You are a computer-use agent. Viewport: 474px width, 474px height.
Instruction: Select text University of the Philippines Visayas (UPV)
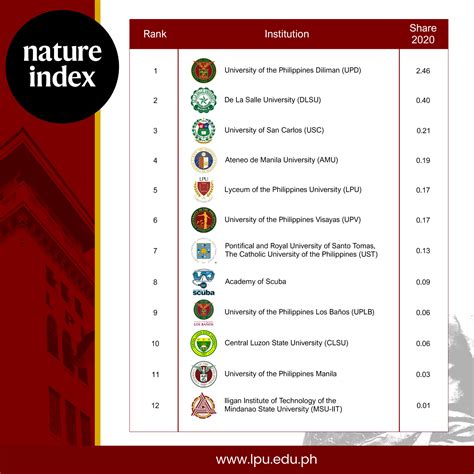click(x=293, y=220)
